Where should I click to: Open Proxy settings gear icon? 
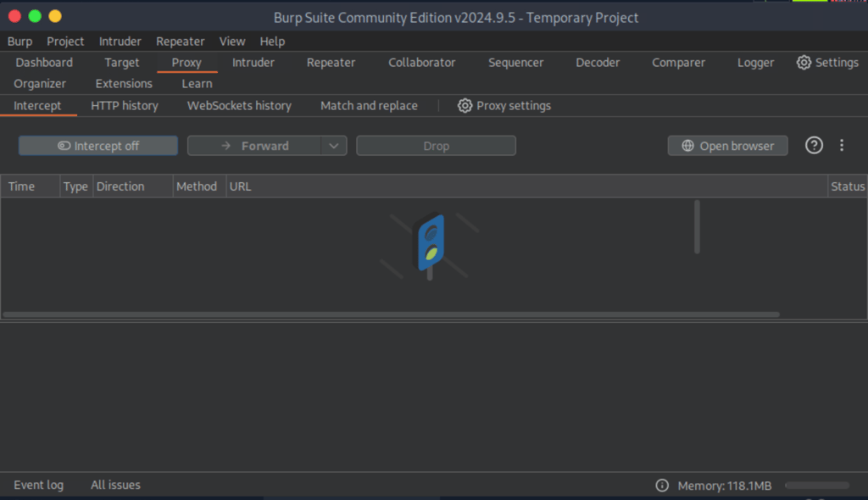465,106
